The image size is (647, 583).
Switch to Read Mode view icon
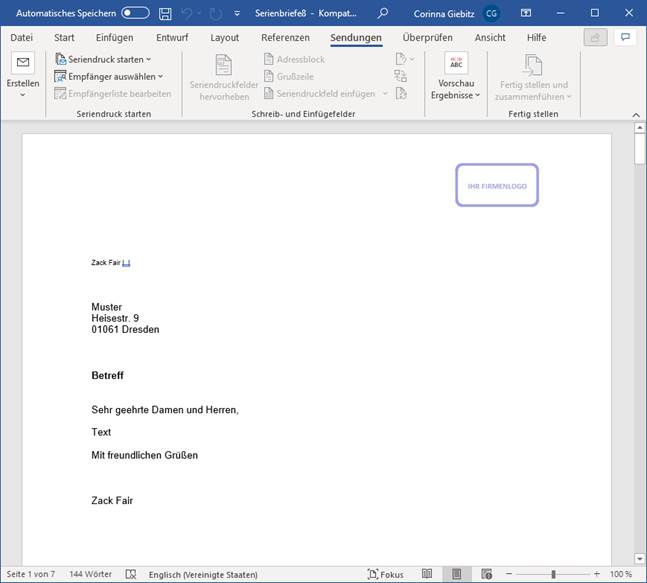pos(427,575)
